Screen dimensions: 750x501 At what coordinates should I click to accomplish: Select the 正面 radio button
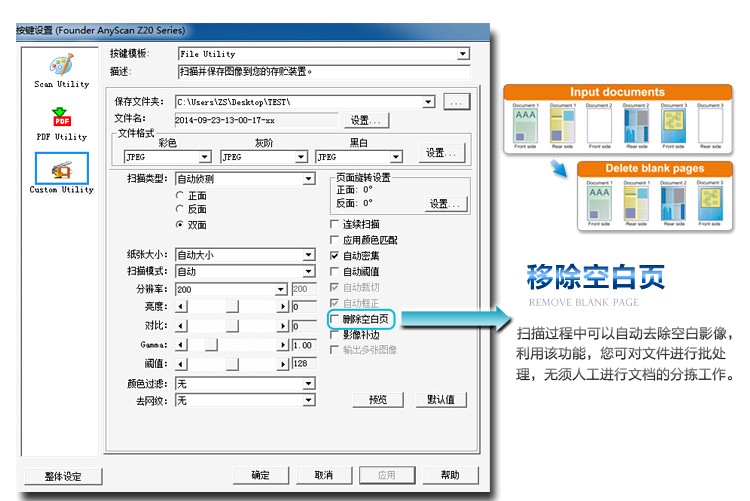pos(180,195)
